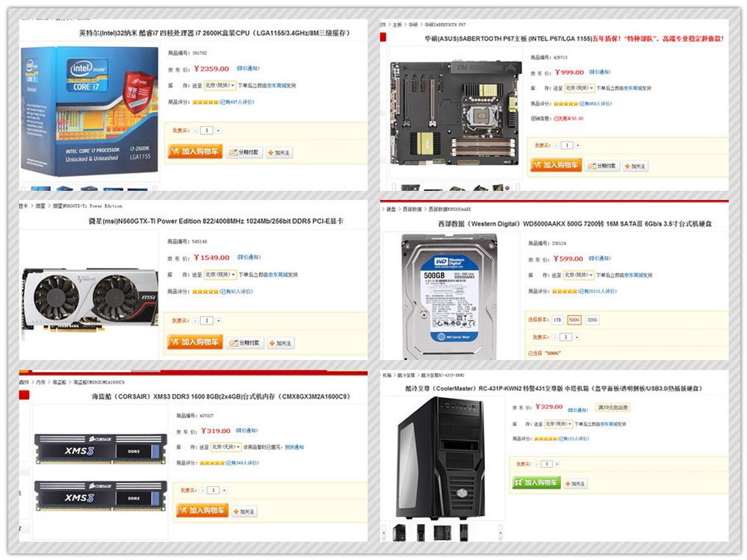Screen dimensions: 747x560
Task: Add ASUS motherboard to favorites with plus icon
Action: 635,167
